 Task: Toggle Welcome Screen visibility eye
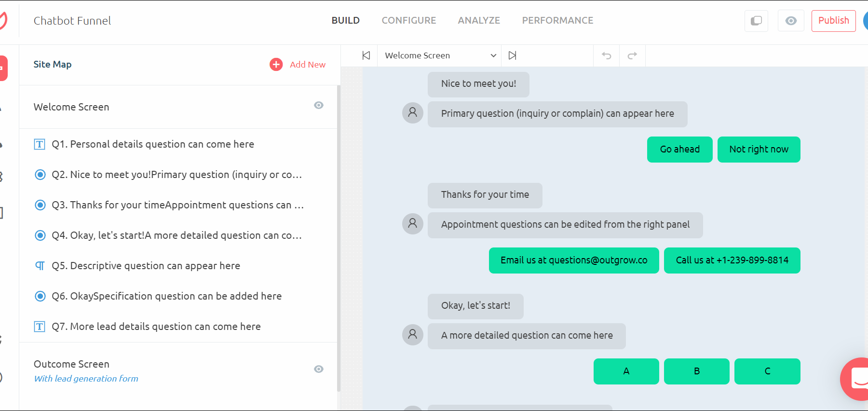[319, 105]
